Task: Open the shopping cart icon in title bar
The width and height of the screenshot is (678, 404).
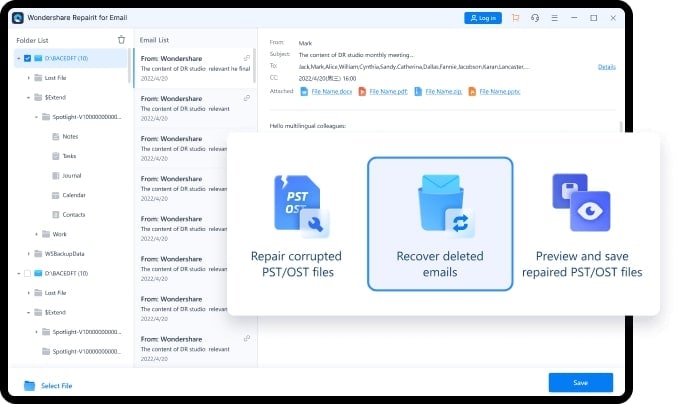Action: point(515,18)
